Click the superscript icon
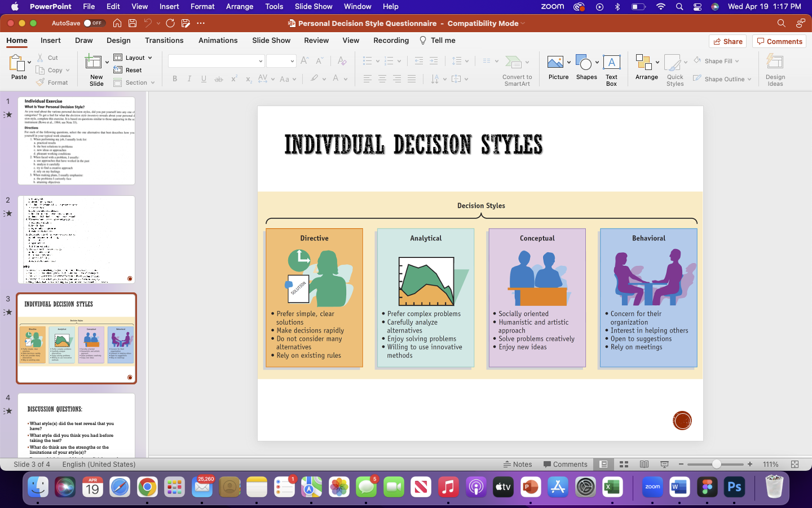812x508 pixels. coord(233,79)
